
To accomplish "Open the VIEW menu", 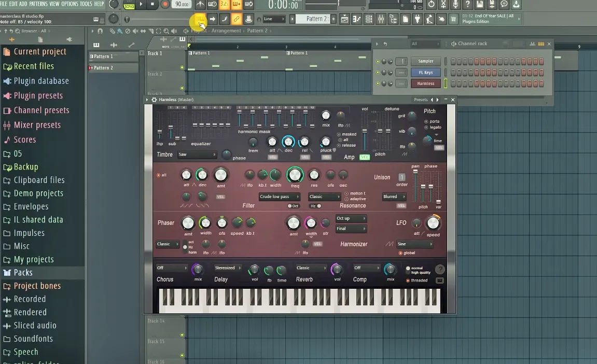I will [54, 4].
